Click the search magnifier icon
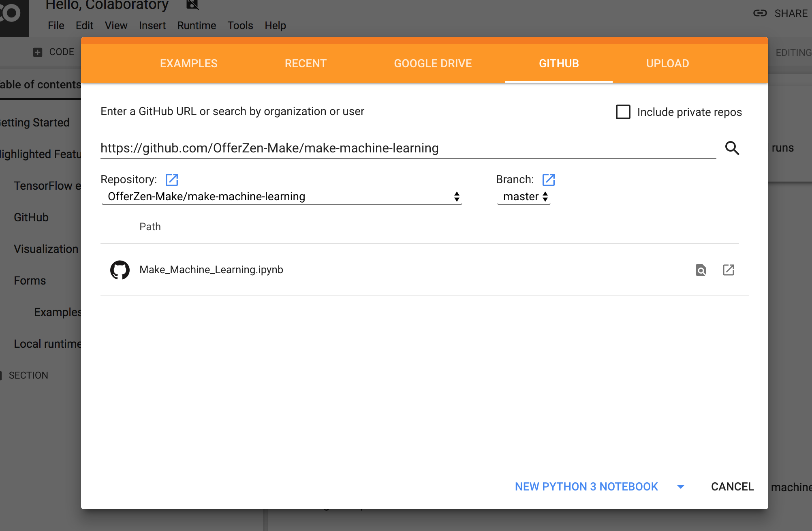812x531 pixels. click(x=732, y=148)
